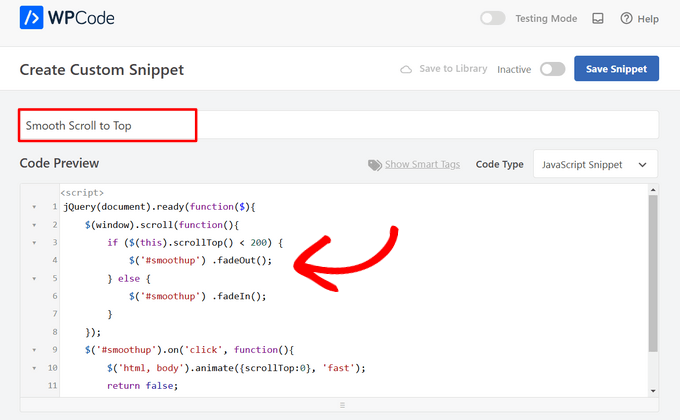Click line number 11 in gutter
The image size is (680, 420).
(52, 386)
